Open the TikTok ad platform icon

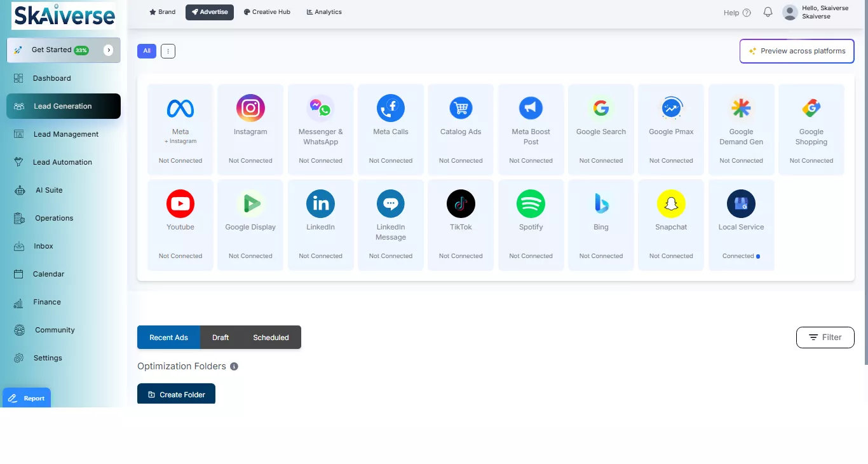(461, 204)
